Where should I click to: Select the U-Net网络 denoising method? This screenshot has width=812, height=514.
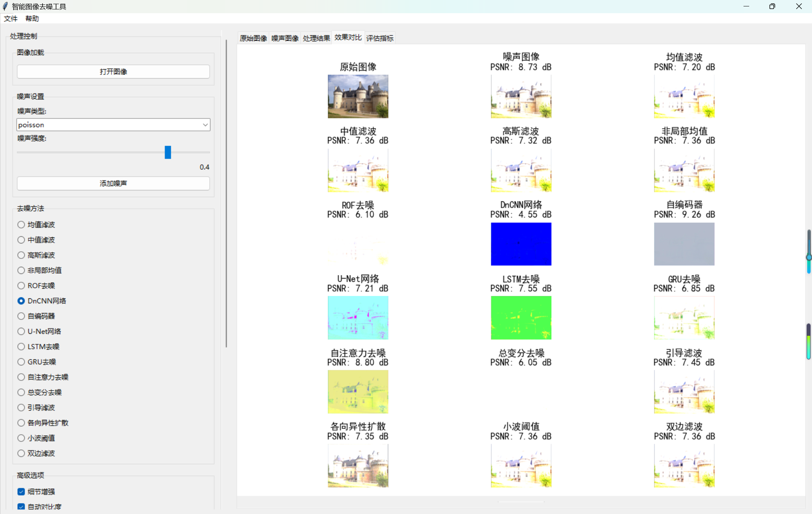pos(21,331)
